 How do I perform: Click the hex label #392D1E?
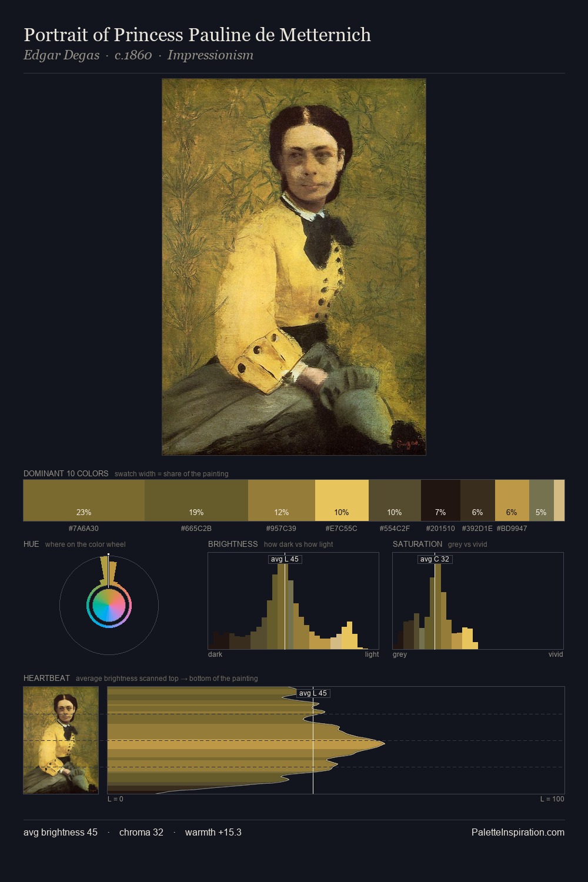(x=477, y=529)
